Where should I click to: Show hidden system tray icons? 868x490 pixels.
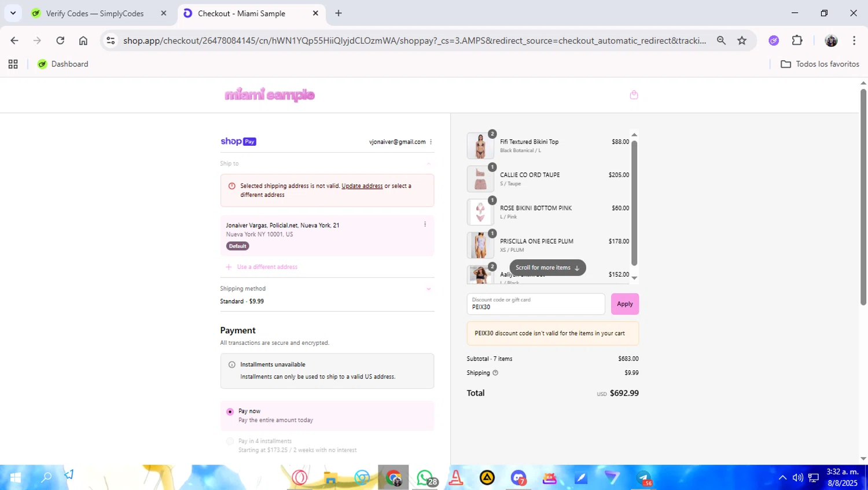point(782,478)
